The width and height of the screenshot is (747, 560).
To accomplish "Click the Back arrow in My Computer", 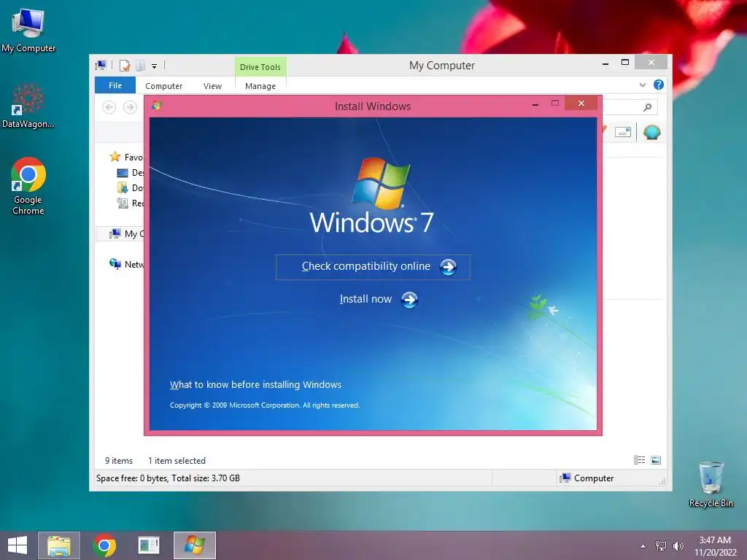I will click(109, 107).
